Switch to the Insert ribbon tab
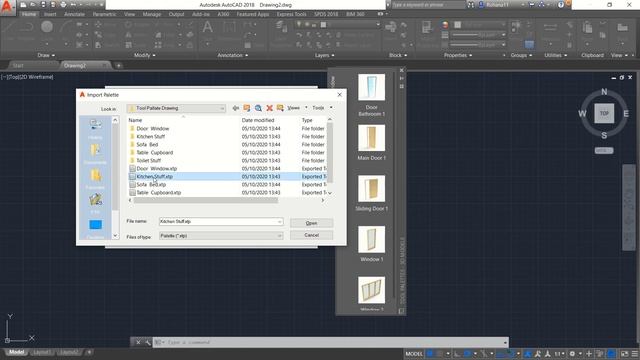640x360 pixels. [50, 14]
